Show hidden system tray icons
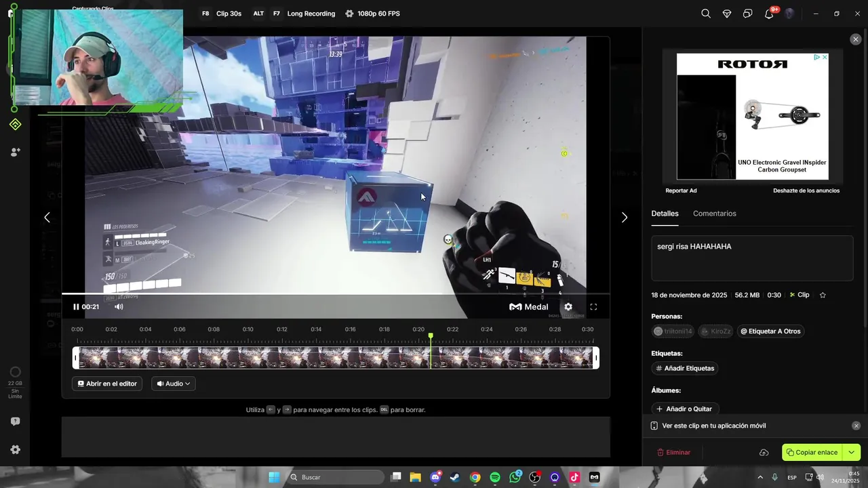The image size is (868, 488). (759, 477)
